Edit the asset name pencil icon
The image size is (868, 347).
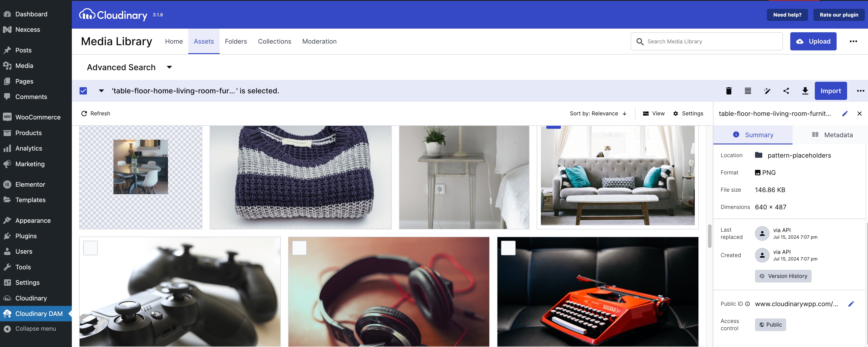(x=845, y=114)
